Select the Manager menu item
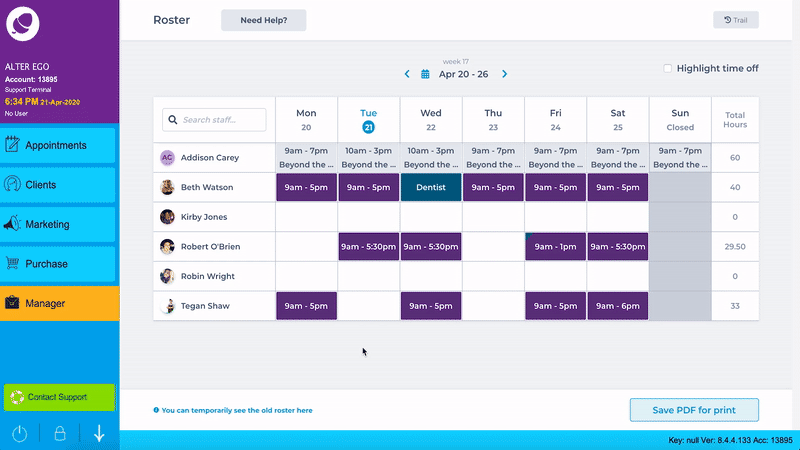800x450 pixels. (x=59, y=303)
